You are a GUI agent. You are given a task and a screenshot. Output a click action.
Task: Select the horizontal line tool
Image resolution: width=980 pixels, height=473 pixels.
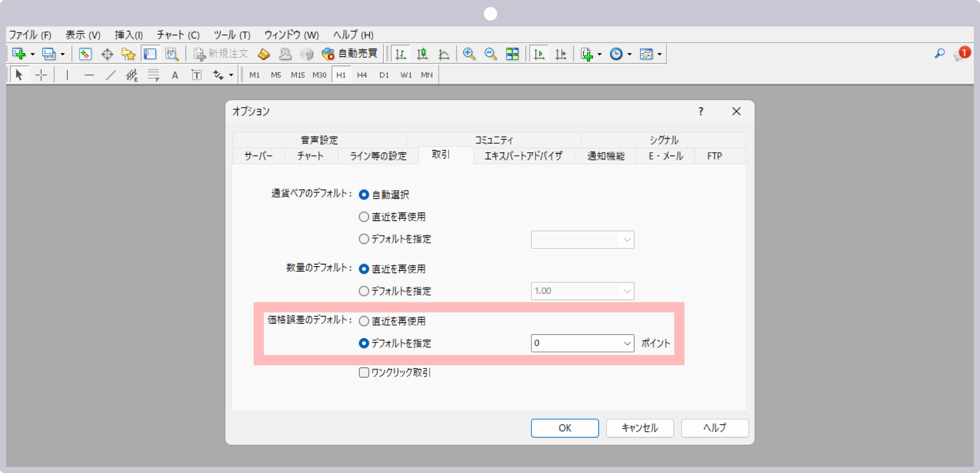click(x=89, y=75)
